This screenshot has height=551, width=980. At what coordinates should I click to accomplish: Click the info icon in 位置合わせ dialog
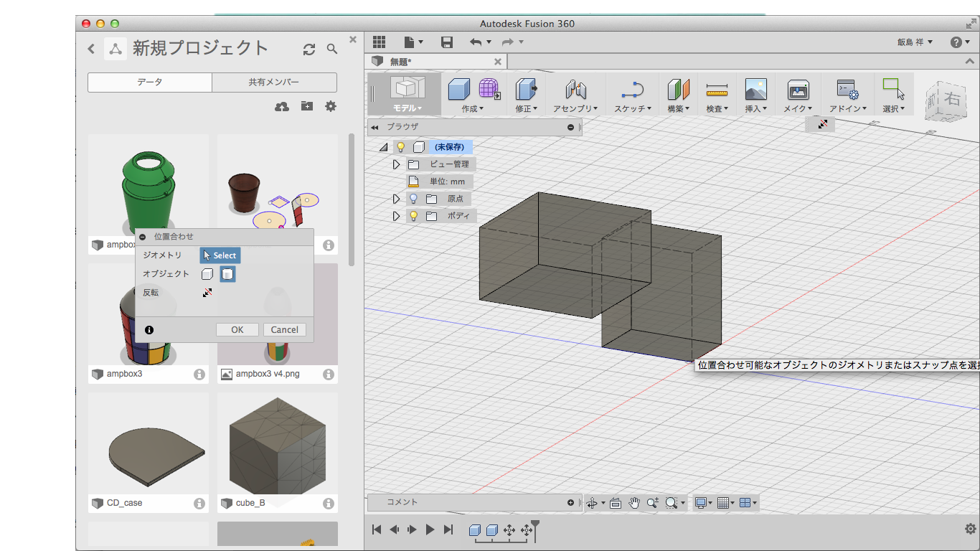(x=149, y=330)
